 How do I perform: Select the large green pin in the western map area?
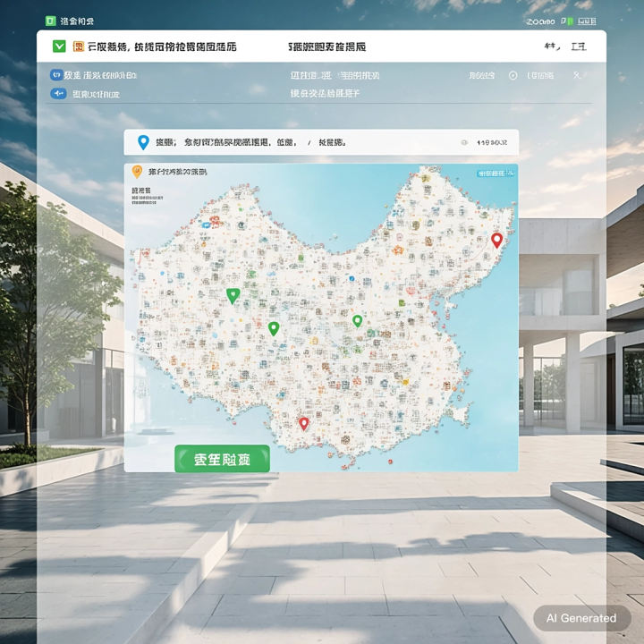coord(233,296)
